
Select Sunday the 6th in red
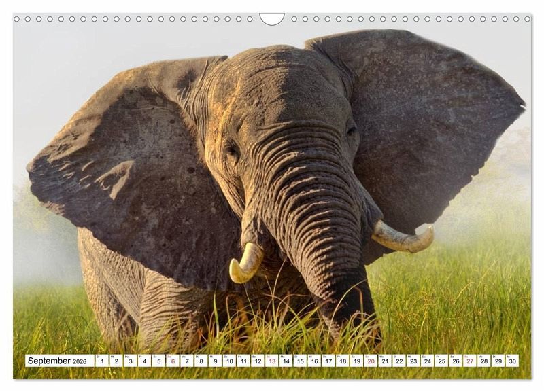click(x=173, y=361)
